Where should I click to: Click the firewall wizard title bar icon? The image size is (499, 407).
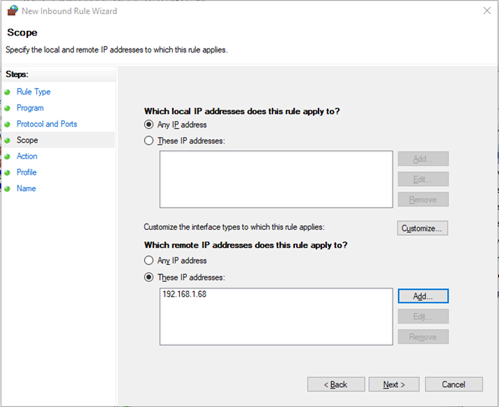pyautogui.click(x=12, y=11)
